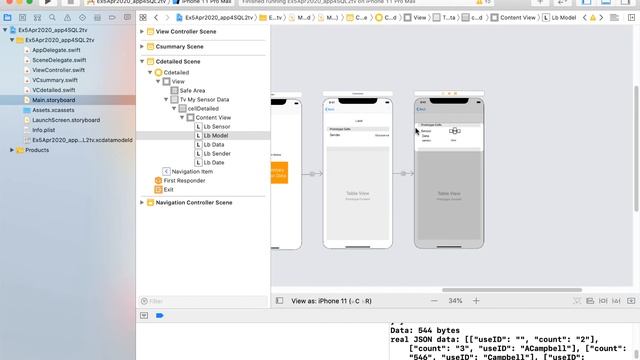Select Lb Date label in outline
The width and height of the screenshot is (640, 360).
pyautogui.click(x=214, y=162)
